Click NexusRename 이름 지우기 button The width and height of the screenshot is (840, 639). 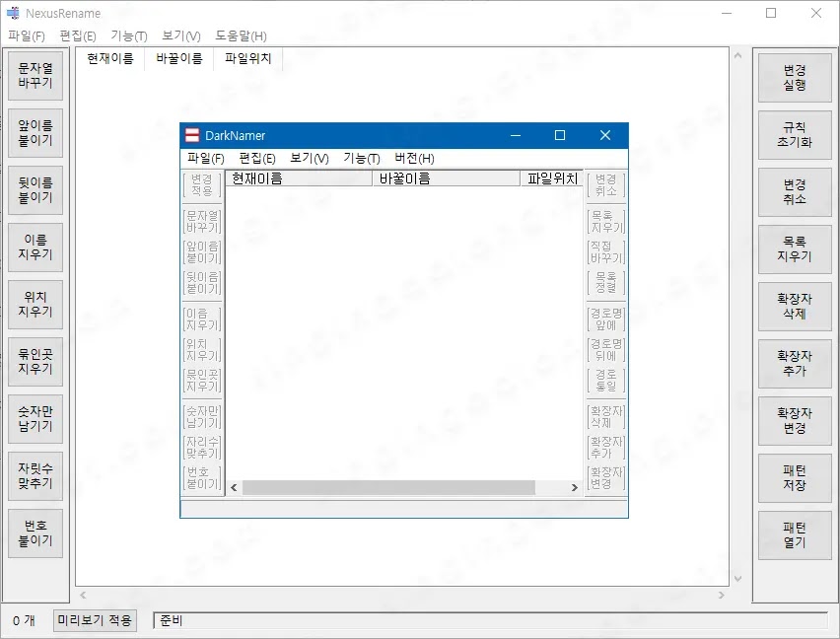pos(35,247)
